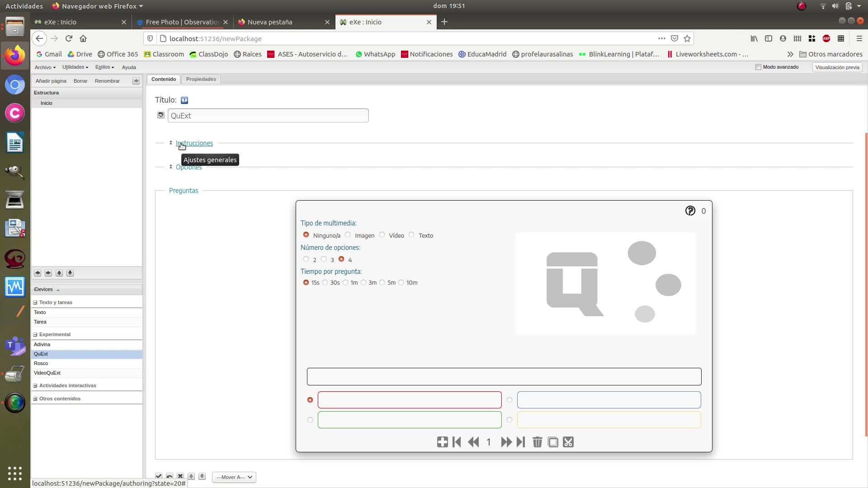
Task: Click the question counter help icon
Action: [690, 211]
